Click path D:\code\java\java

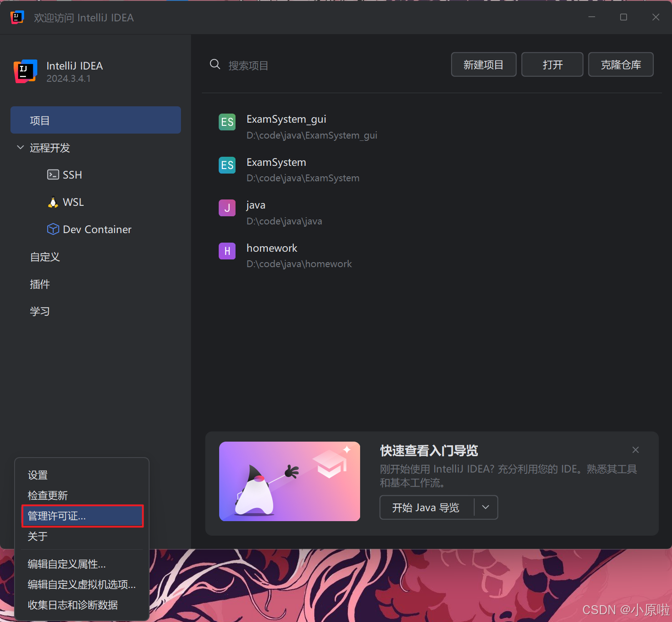284,221
